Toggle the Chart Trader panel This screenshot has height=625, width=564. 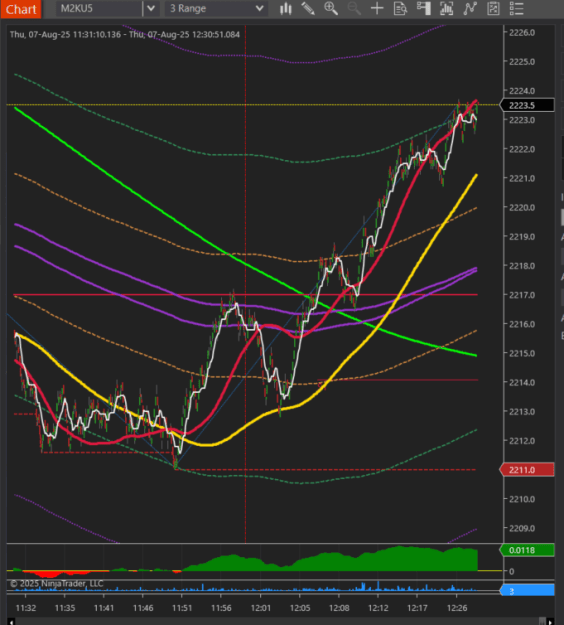click(423, 8)
